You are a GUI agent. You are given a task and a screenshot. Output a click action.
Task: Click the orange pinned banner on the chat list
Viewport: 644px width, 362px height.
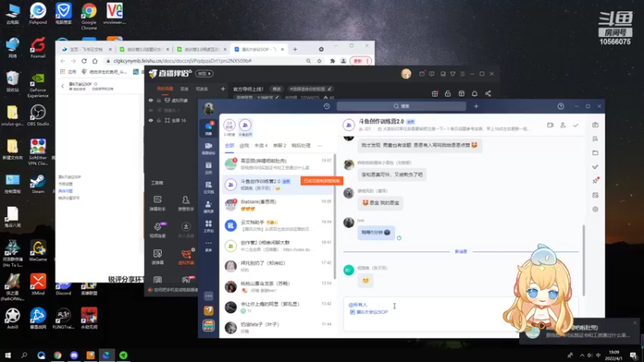(321, 180)
